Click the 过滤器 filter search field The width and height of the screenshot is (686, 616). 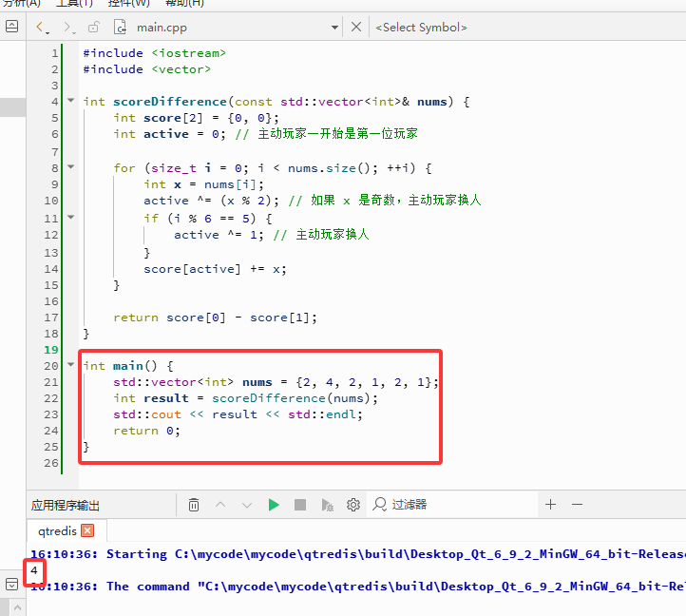tap(452, 505)
